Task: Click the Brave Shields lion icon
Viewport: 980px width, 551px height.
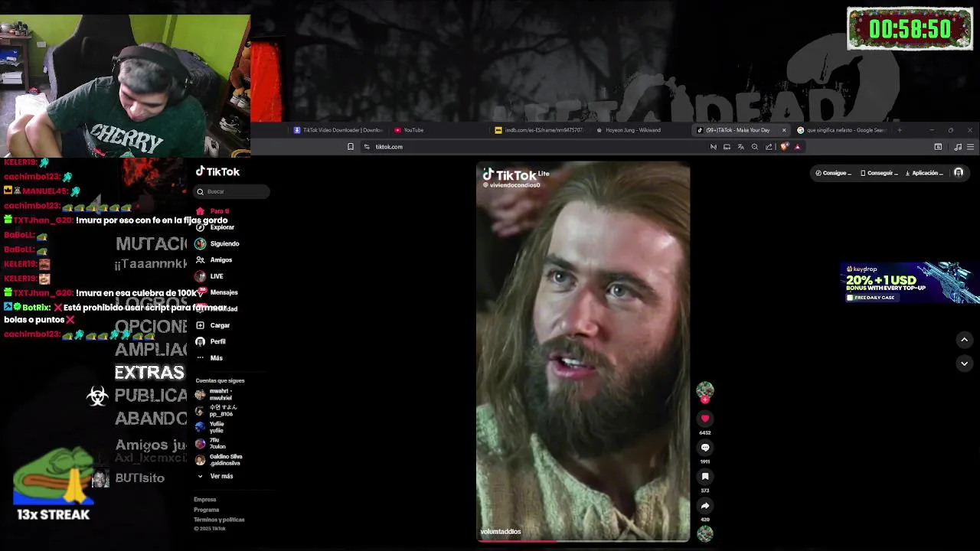Action: [x=784, y=147]
